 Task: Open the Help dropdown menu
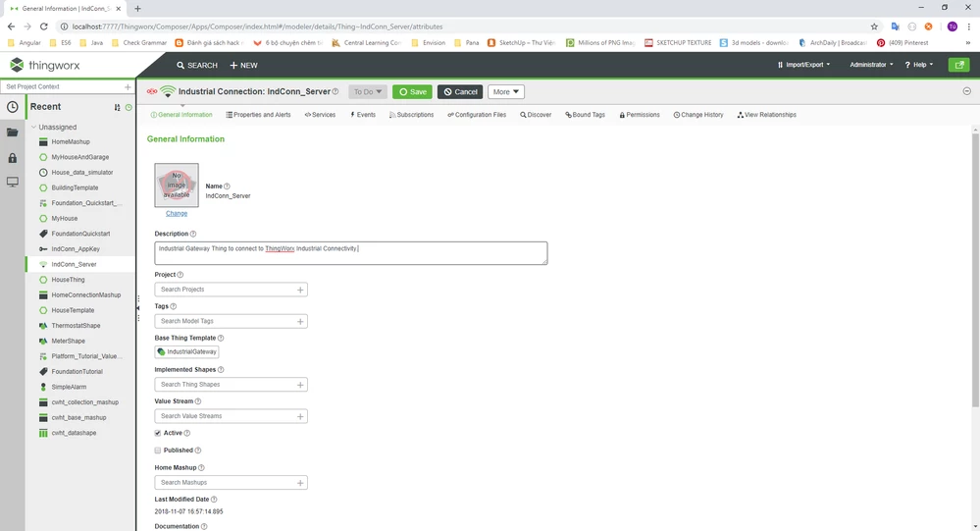(919, 65)
